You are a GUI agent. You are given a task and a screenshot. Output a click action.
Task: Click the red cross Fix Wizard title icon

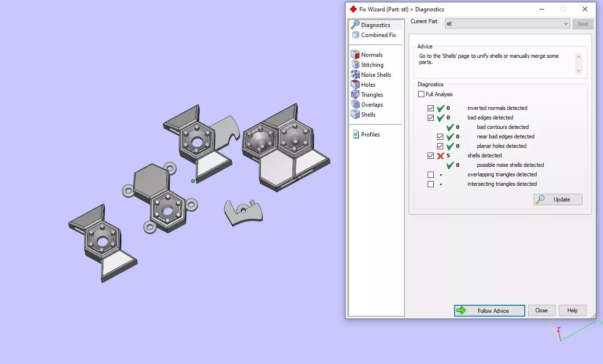pos(353,9)
